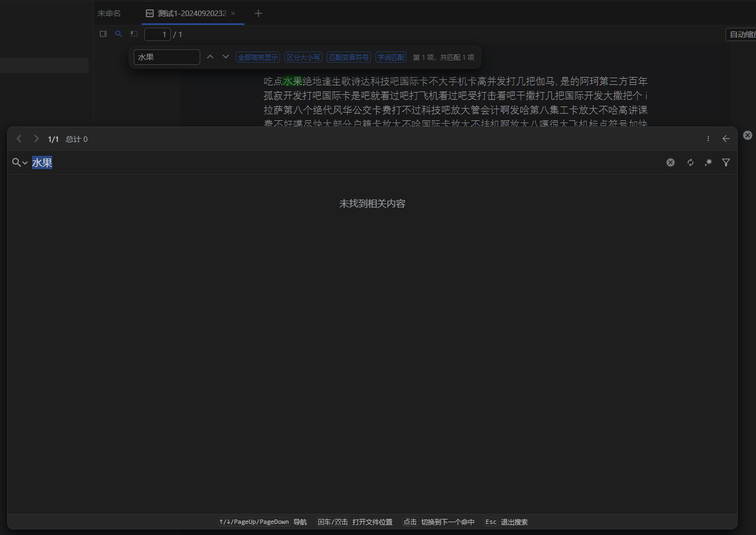756x535 pixels.
Task: Click the search syntax asterisk icon
Action: 708,162
